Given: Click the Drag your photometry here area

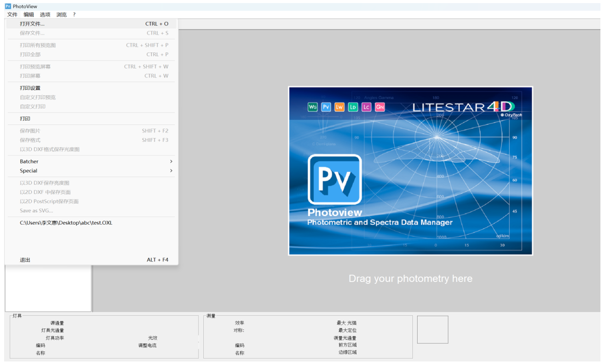Looking at the screenshot, I should [x=410, y=279].
